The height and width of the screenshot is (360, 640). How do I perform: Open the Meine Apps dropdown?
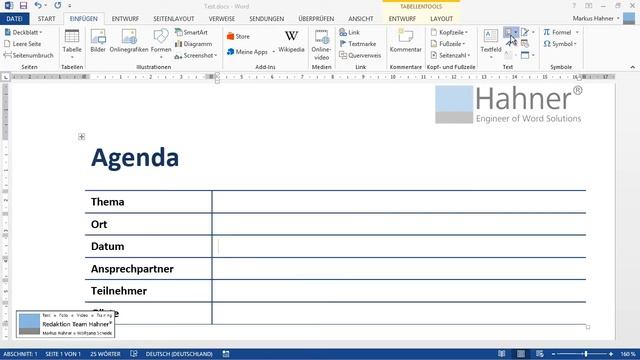click(x=273, y=52)
